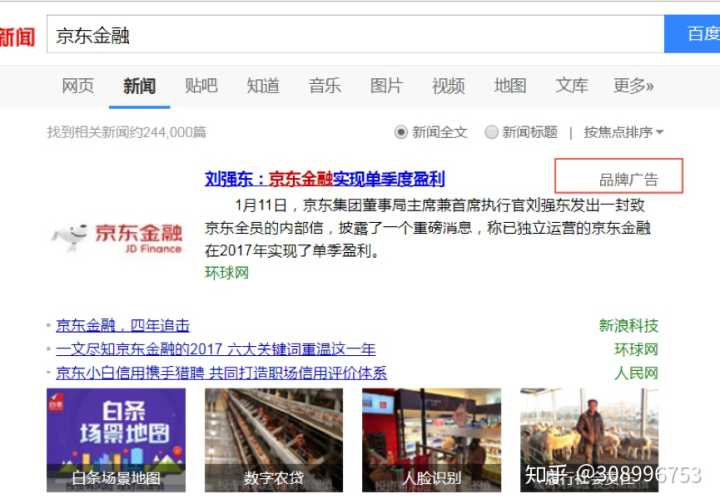720x504 pixels.
Task: Click the 新浪科技 source label
Action: click(x=628, y=325)
